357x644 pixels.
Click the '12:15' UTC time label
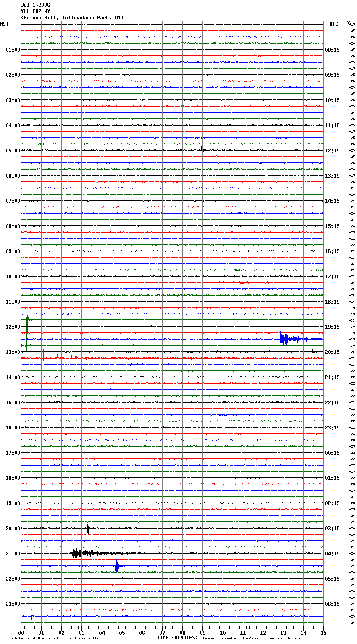coord(332,151)
